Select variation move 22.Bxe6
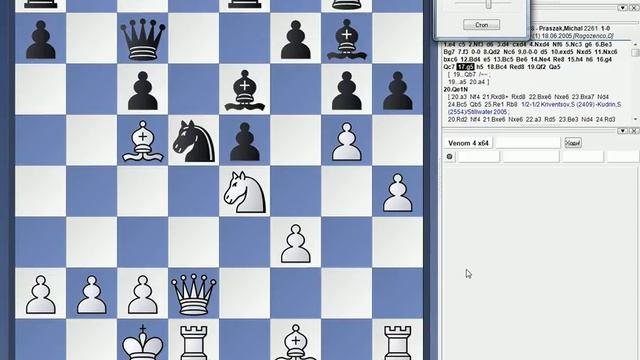640x360 pixels. tap(540, 97)
